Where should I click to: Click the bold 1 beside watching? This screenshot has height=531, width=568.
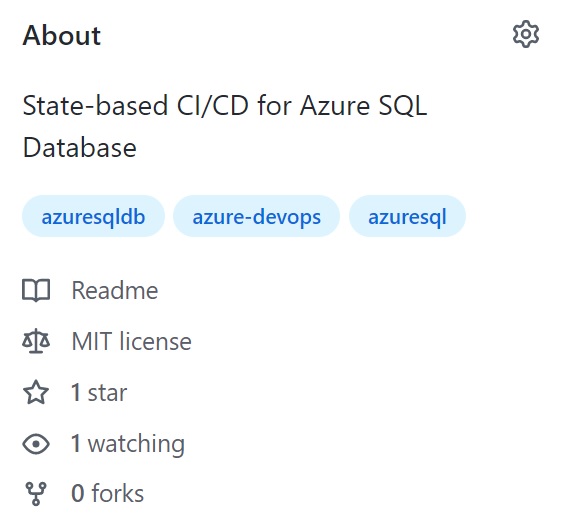click(76, 443)
